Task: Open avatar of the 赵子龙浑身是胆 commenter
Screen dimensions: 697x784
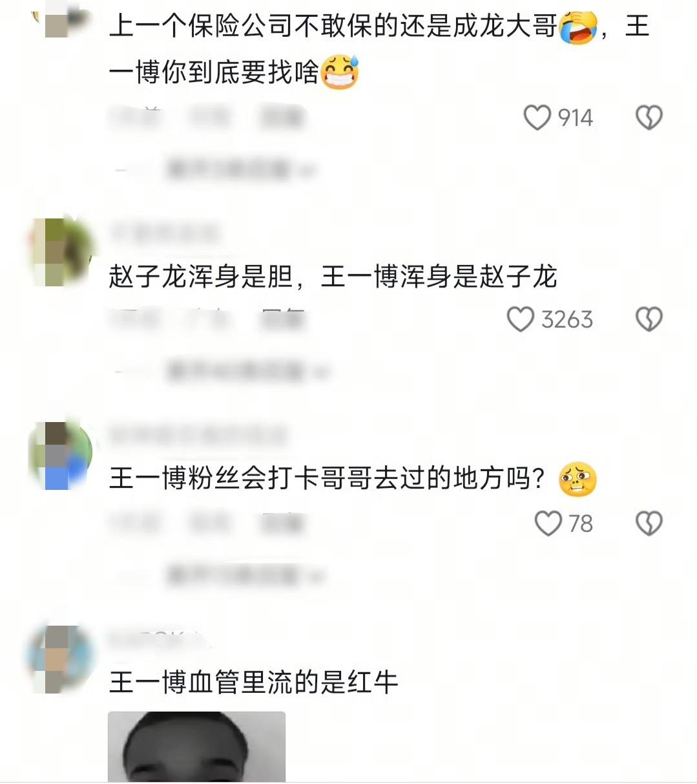Action: [63, 251]
